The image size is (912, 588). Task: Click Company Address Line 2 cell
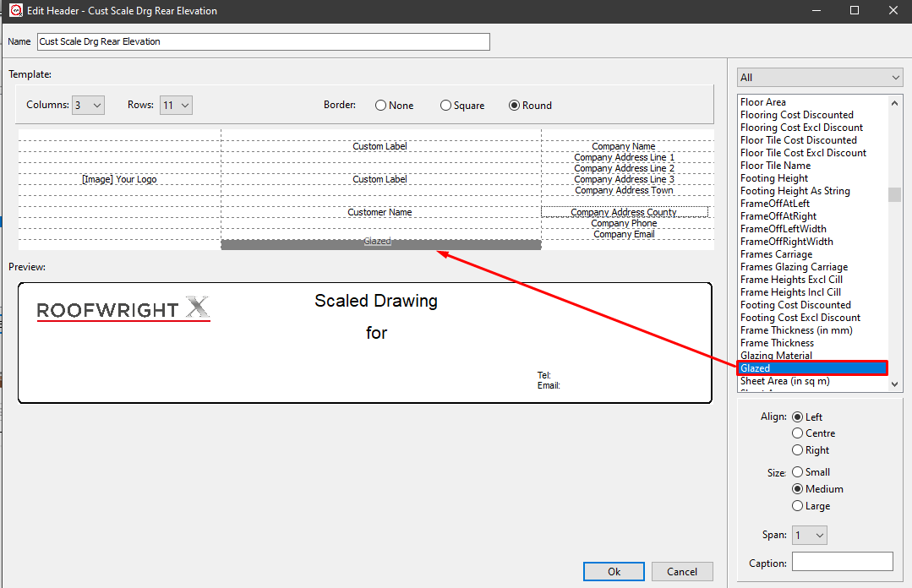[x=624, y=168]
